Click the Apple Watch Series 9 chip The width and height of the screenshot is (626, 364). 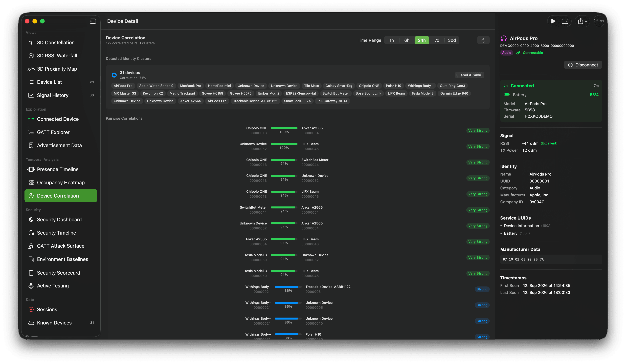tap(156, 86)
